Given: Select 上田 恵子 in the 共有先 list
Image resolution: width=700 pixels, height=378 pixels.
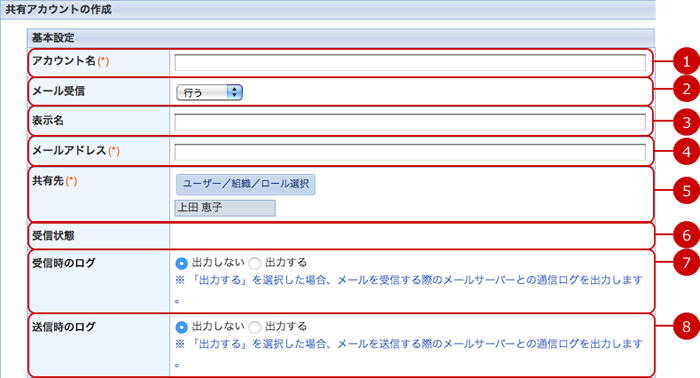Looking at the screenshot, I should 225,208.
